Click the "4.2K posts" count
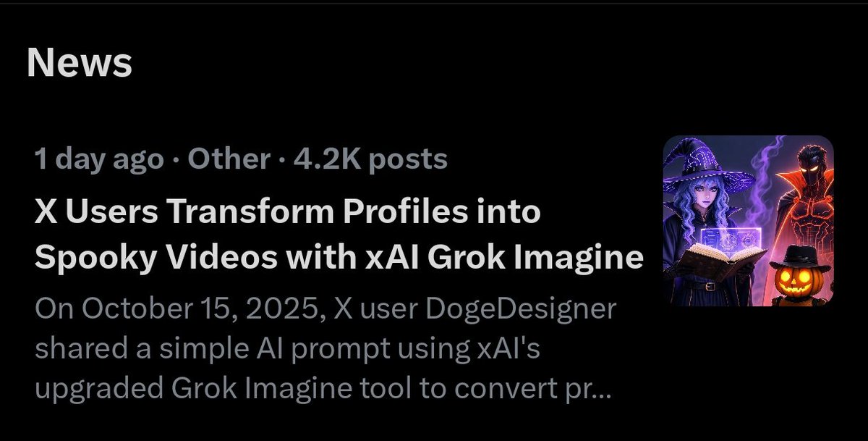 tap(370, 159)
